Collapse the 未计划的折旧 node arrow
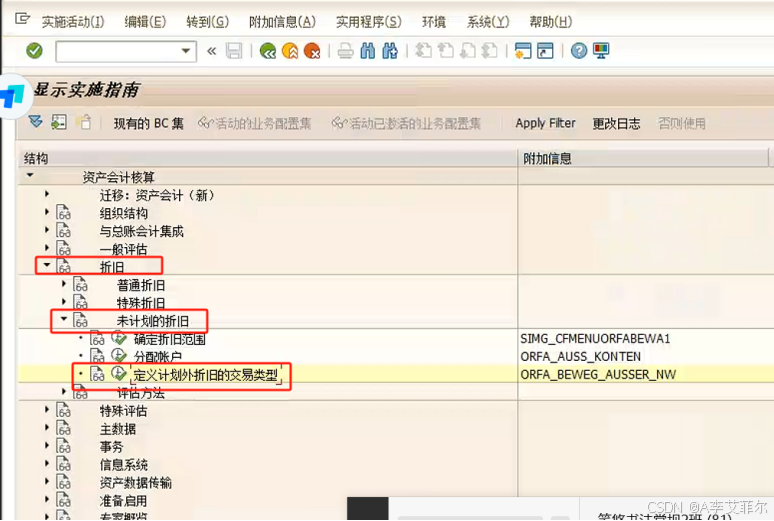 click(64, 319)
